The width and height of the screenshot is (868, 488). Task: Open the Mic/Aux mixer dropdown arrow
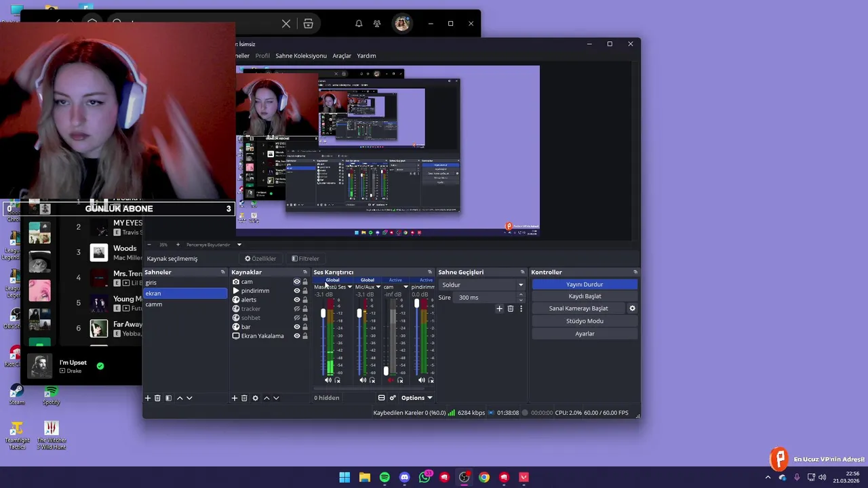click(x=378, y=287)
